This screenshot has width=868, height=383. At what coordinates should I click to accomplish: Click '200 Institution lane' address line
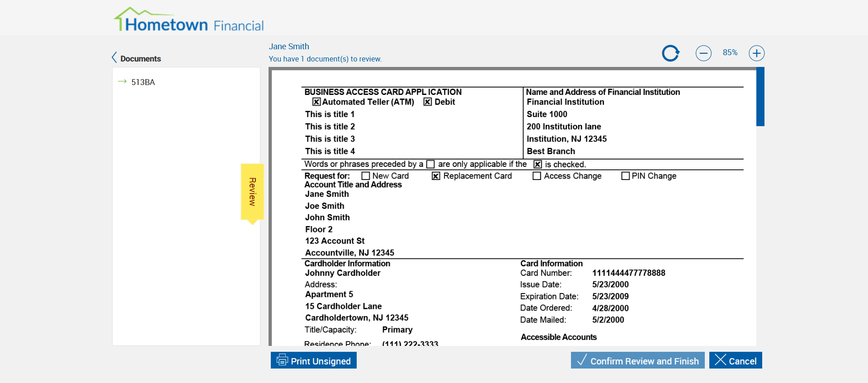(564, 127)
